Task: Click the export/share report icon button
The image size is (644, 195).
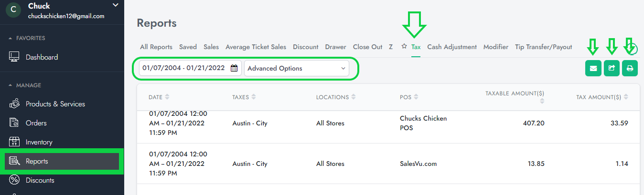Action: [612, 68]
